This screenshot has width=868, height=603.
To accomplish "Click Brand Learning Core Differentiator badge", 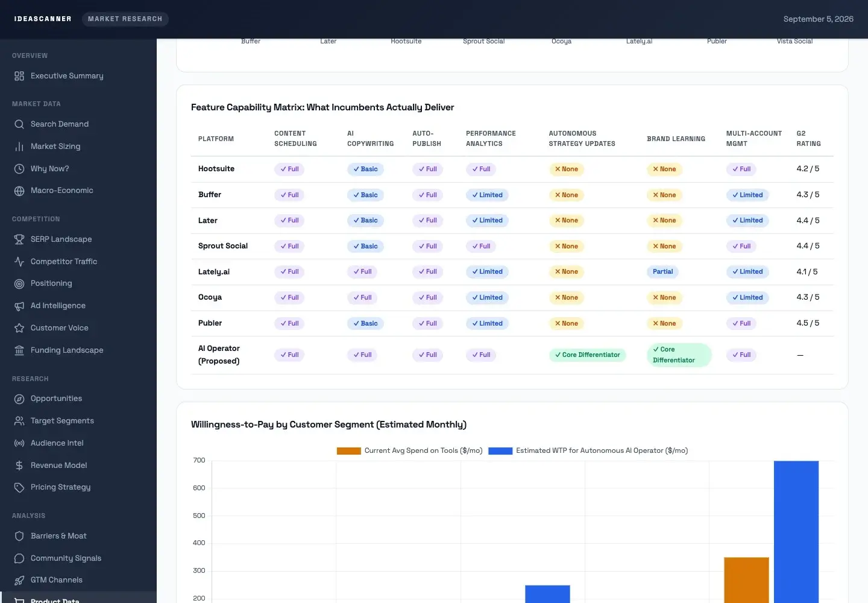I will coord(679,355).
